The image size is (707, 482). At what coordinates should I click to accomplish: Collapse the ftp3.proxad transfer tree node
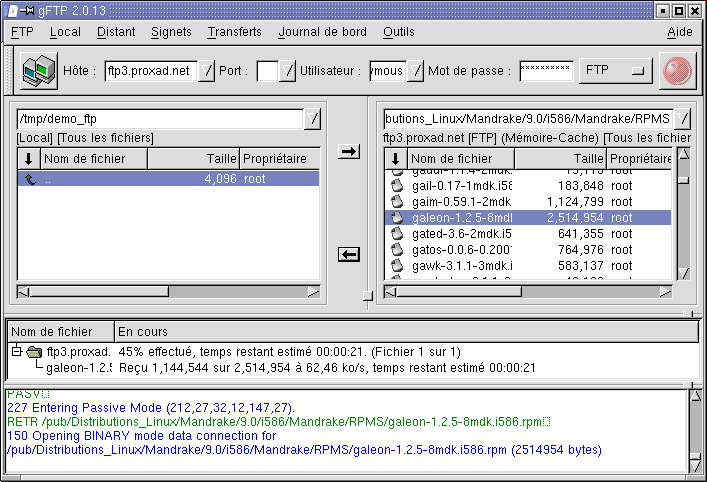(x=17, y=351)
